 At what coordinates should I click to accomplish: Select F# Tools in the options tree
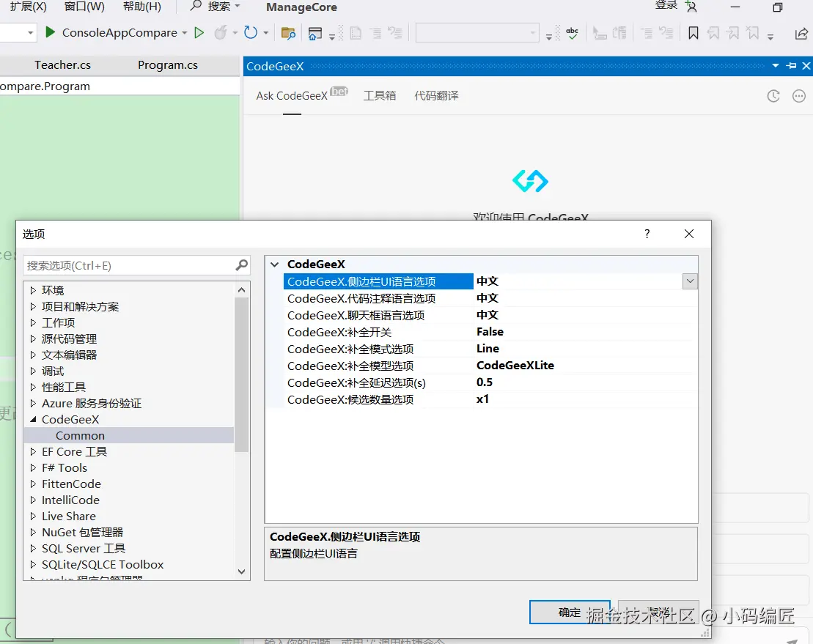pos(65,468)
